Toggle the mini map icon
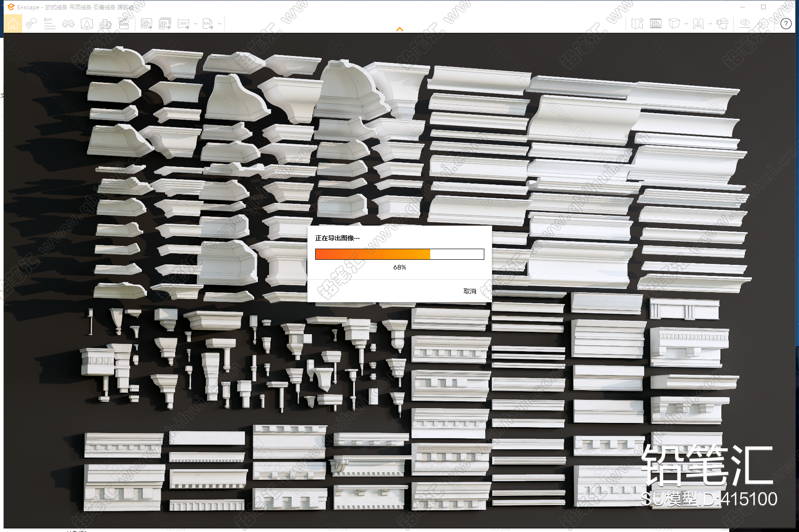799x532 pixels. (x=637, y=24)
